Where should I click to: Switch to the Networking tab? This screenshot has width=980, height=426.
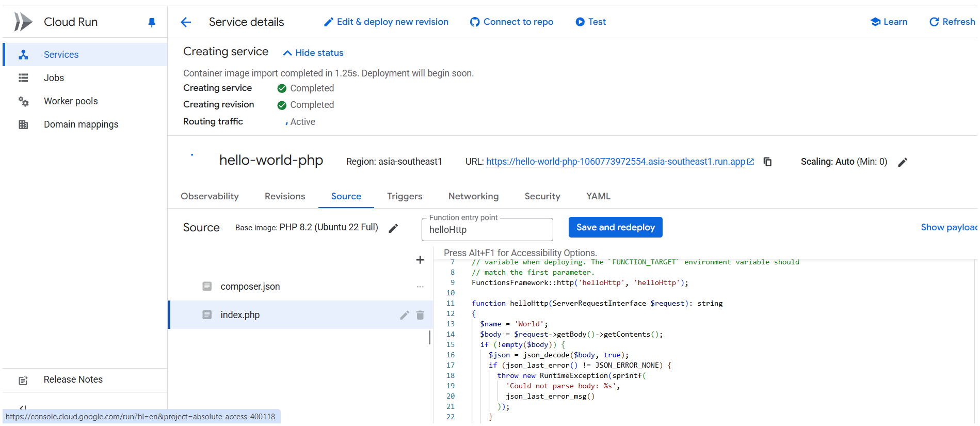[x=473, y=196]
